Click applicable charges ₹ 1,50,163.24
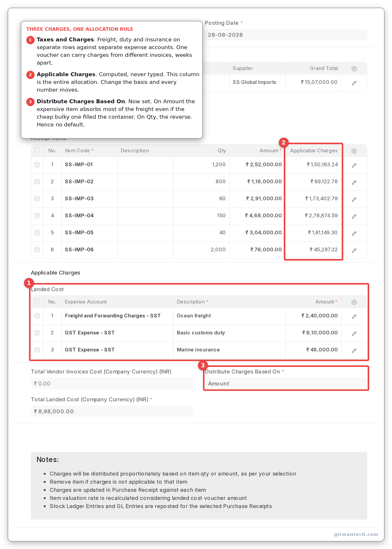392x549 pixels. (322, 165)
